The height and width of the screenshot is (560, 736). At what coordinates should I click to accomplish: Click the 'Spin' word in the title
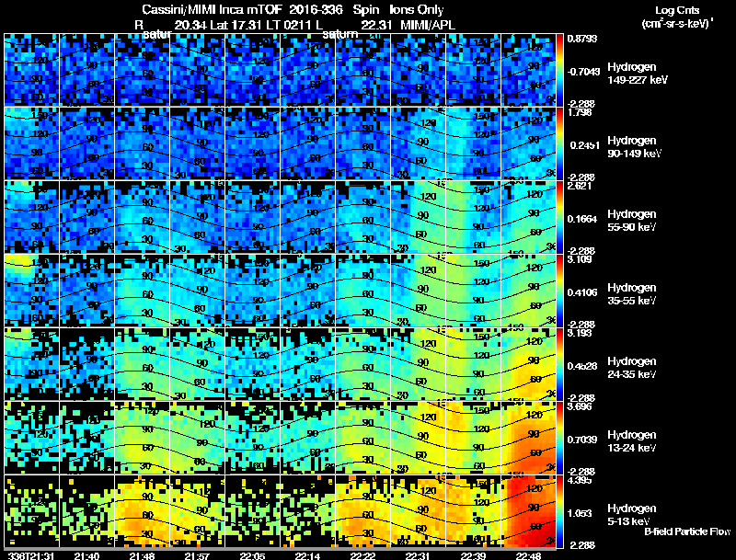[x=365, y=10]
